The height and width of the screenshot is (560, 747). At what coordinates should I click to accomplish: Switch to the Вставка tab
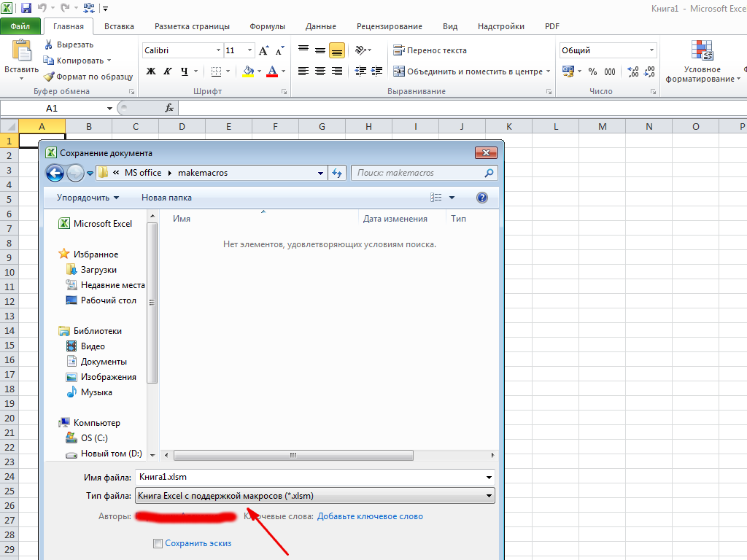[x=119, y=27]
